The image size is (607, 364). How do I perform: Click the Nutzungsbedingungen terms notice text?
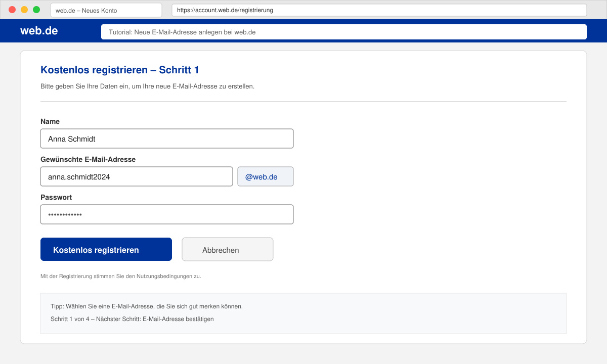[121, 276]
